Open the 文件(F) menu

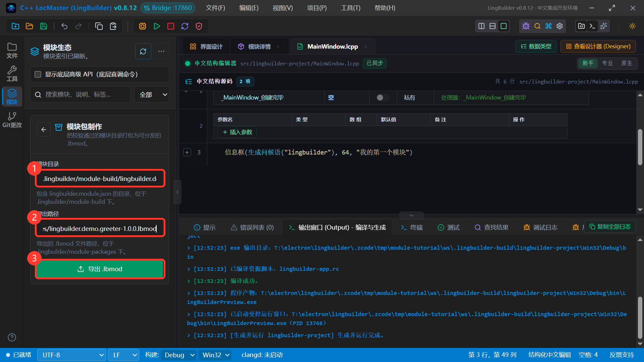click(215, 8)
